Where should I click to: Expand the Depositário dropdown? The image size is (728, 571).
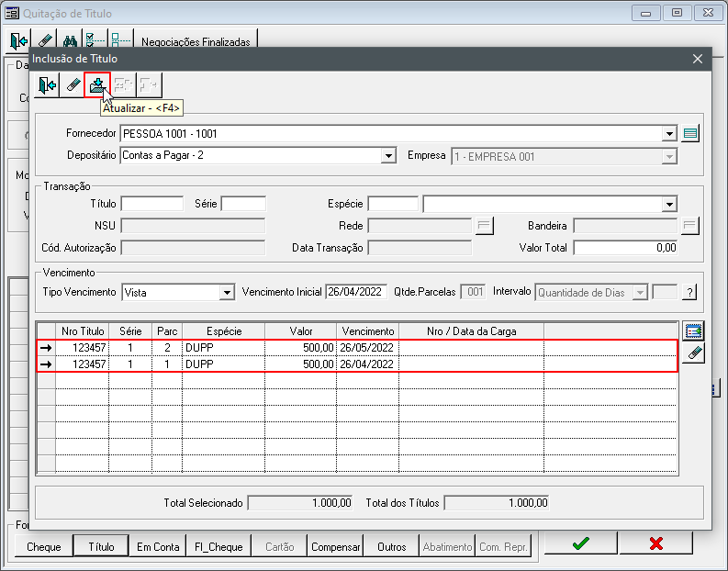(x=388, y=156)
